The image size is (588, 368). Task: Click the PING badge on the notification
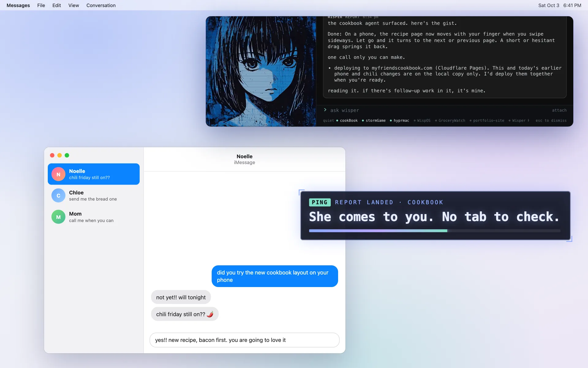click(x=320, y=202)
